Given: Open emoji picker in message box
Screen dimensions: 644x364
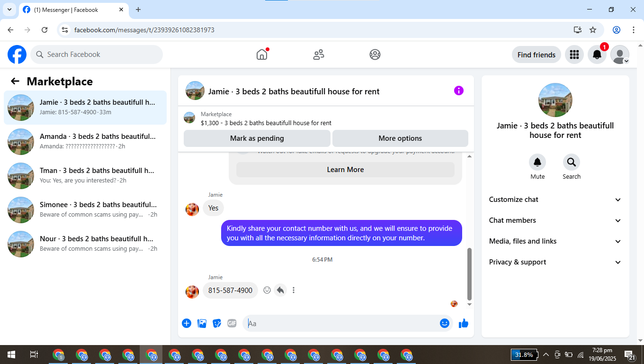Looking at the screenshot, I should (x=444, y=323).
